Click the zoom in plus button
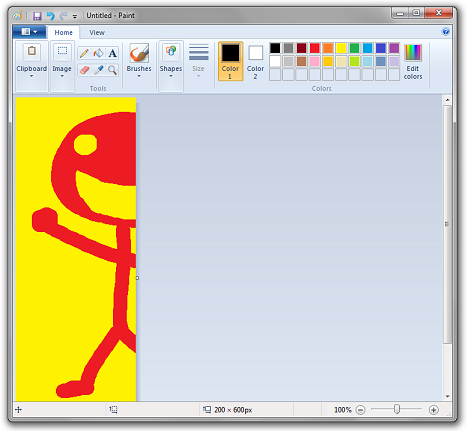The image size is (468, 431). (433, 410)
